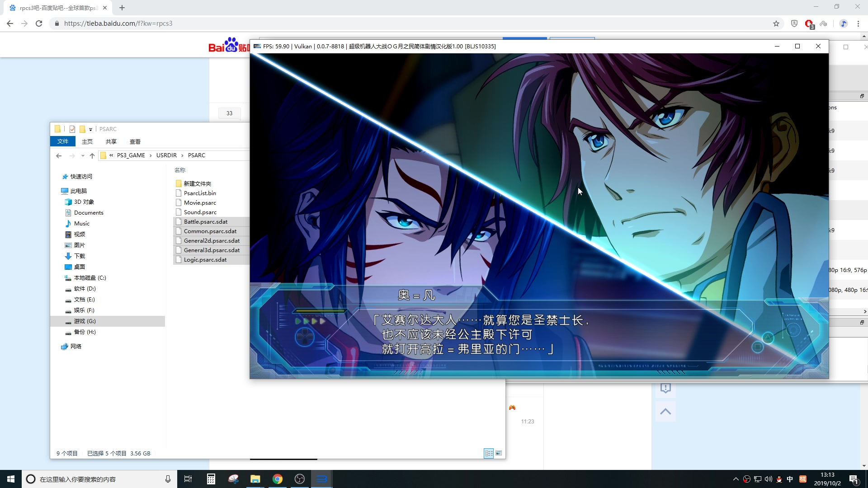Viewport: 868px width, 488px height.
Task: Open Calculator from taskbar
Action: [211, 479]
